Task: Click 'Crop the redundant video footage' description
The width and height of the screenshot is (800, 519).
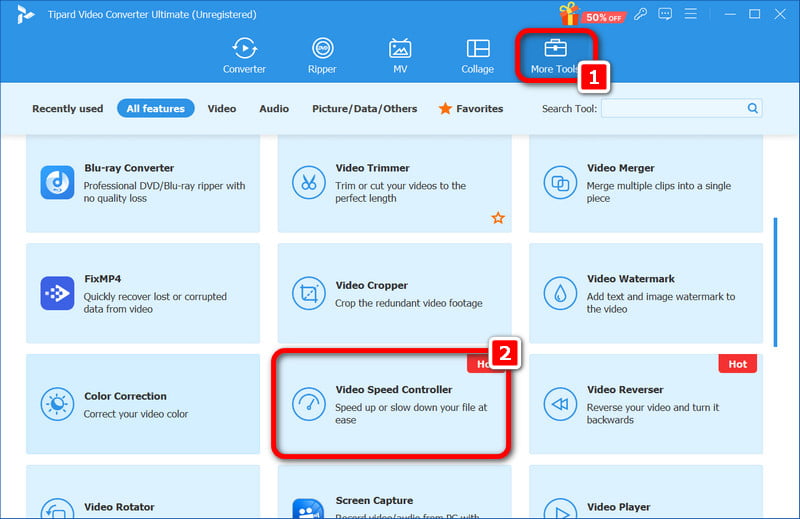Action: click(408, 303)
